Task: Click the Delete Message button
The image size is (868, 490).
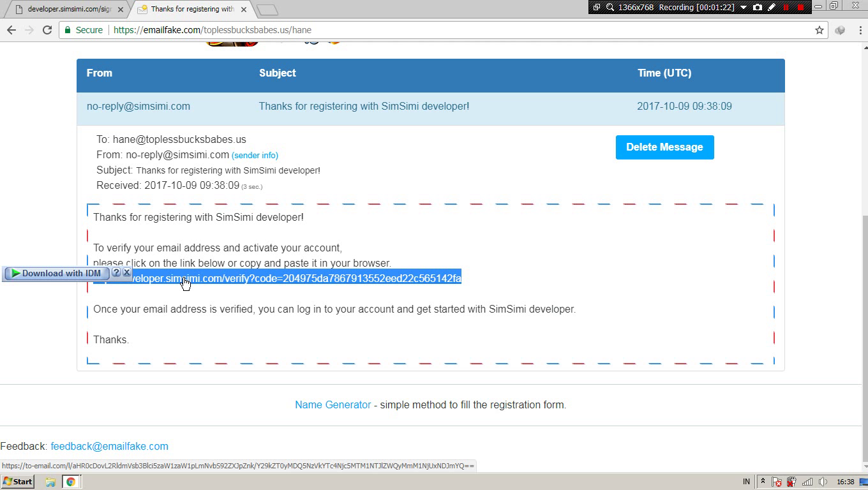Action: (x=665, y=147)
